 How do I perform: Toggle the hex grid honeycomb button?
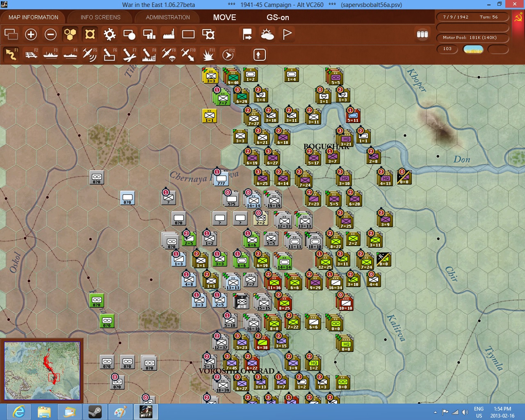click(x=70, y=34)
